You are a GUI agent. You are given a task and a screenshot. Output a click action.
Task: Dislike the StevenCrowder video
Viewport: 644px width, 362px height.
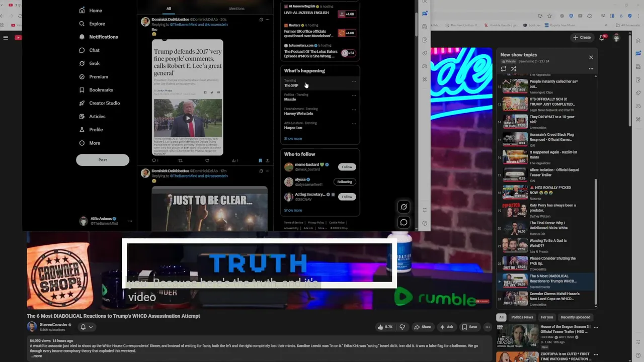click(402, 327)
